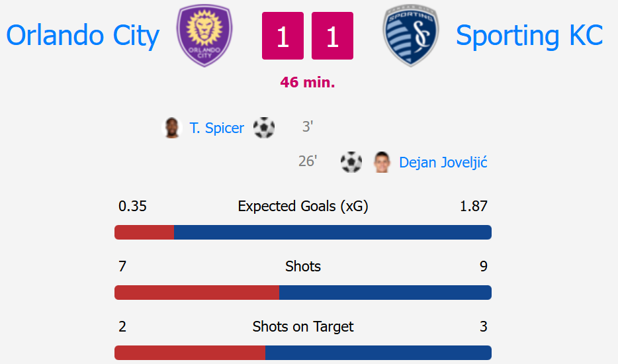Click the 3' goal minute marker
Image resolution: width=618 pixels, height=364 pixels.
(x=308, y=126)
